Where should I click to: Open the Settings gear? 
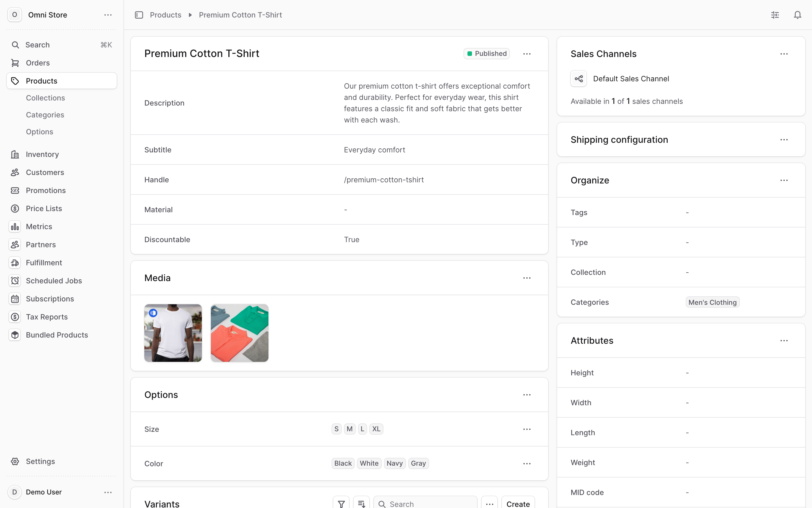pyautogui.click(x=15, y=461)
